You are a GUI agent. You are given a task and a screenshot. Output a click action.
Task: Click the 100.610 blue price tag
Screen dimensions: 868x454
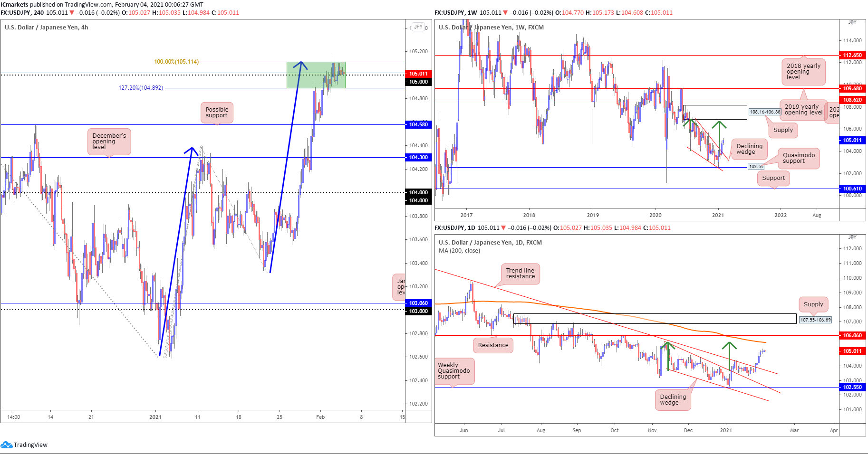(852, 189)
